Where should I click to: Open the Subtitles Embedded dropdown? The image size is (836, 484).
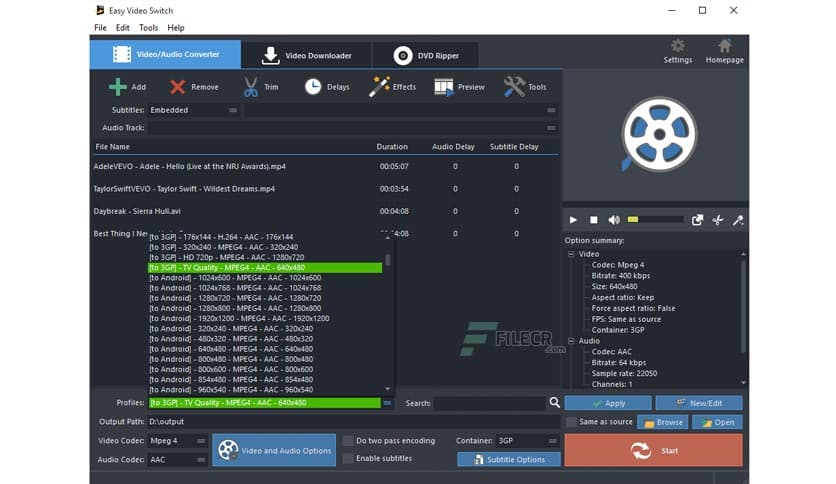[x=193, y=110]
